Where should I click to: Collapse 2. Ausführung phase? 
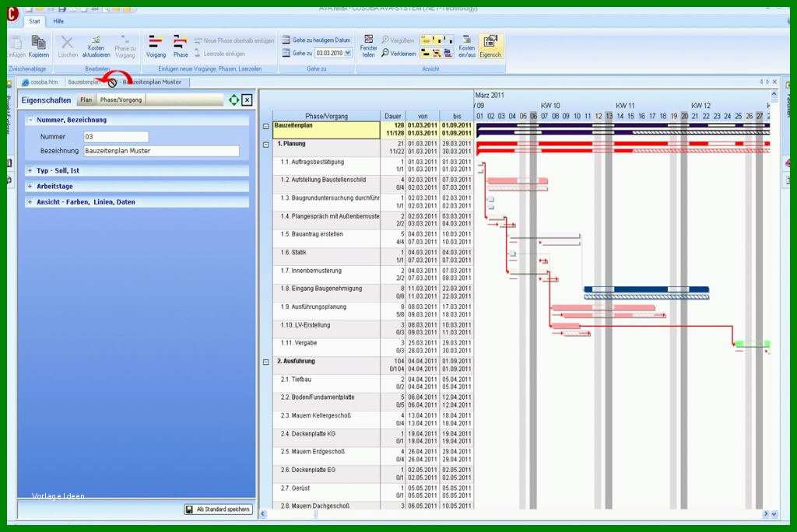pyautogui.click(x=266, y=362)
